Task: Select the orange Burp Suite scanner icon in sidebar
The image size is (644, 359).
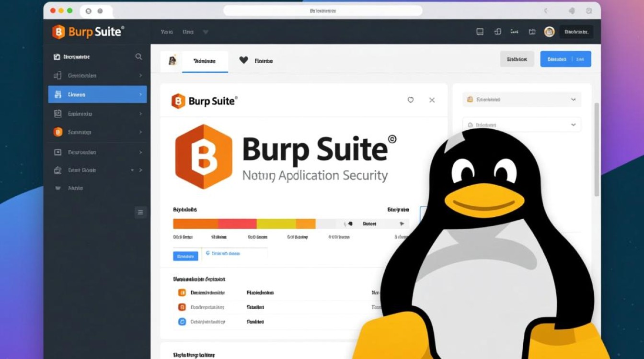Action: tap(57, 132)
